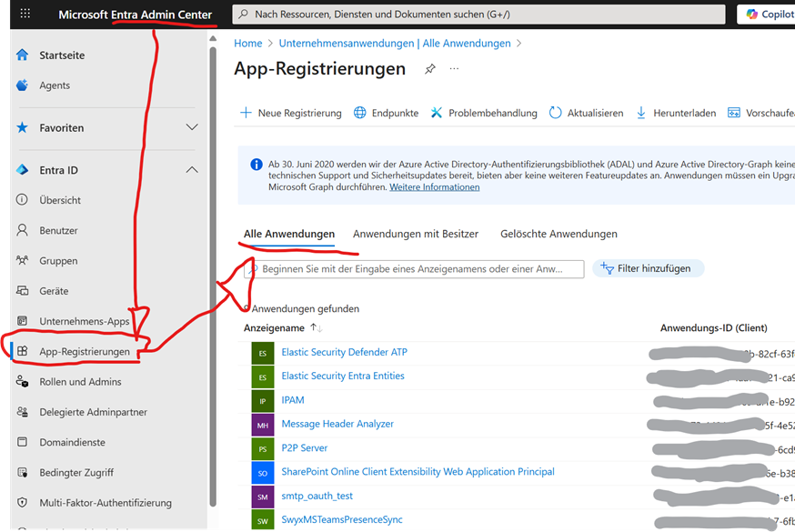Click the Startseite home icon
Screen dimensions: 795x532
coord(23,55)
